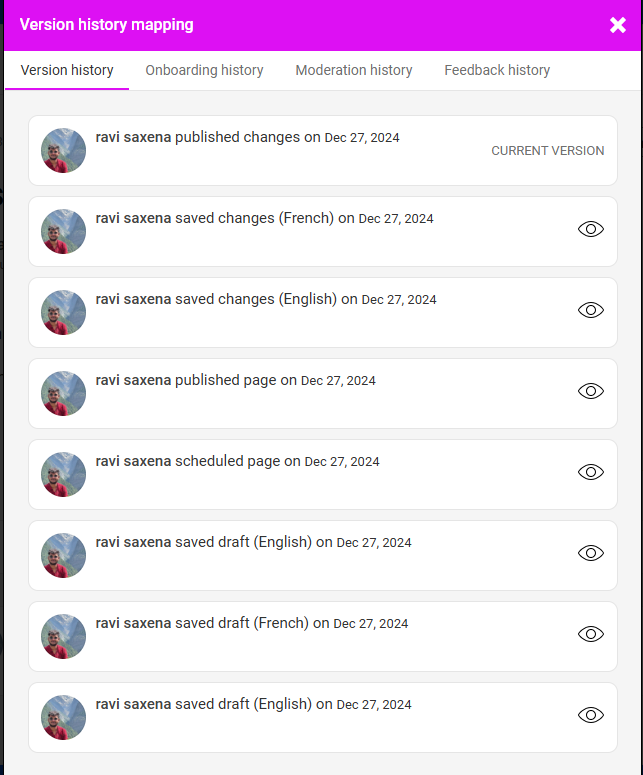Switch to the Version history tab
Screen dimensions: 643x775
click(67, 70)
